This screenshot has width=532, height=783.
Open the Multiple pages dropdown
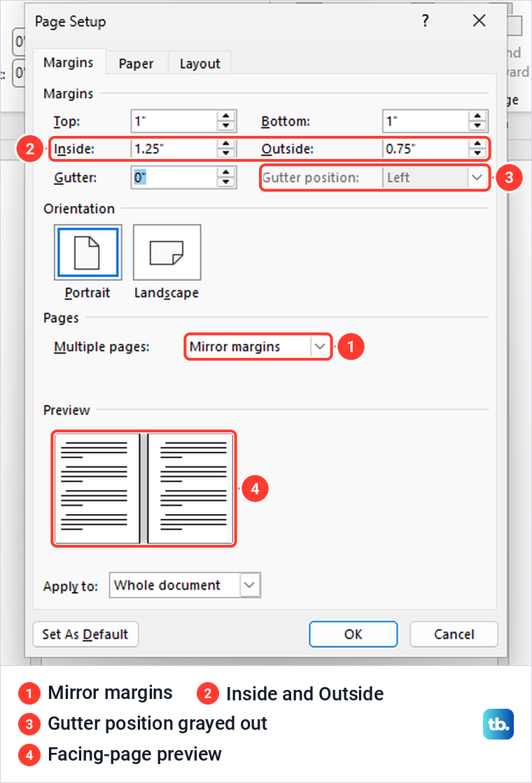[258, 347]
